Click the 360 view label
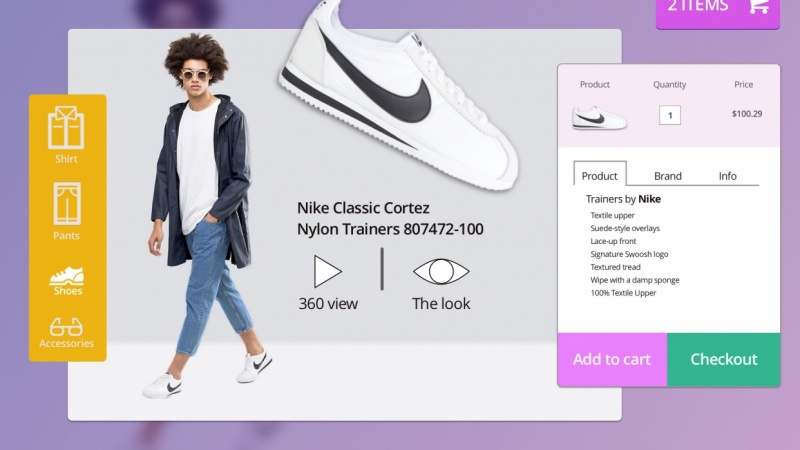Viewport: 800px width, 450px height. click(x=328, y=304)
